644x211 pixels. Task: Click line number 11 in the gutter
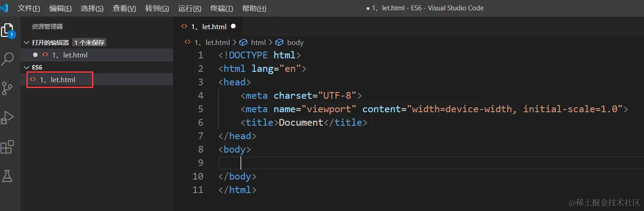tap(198, 189)
